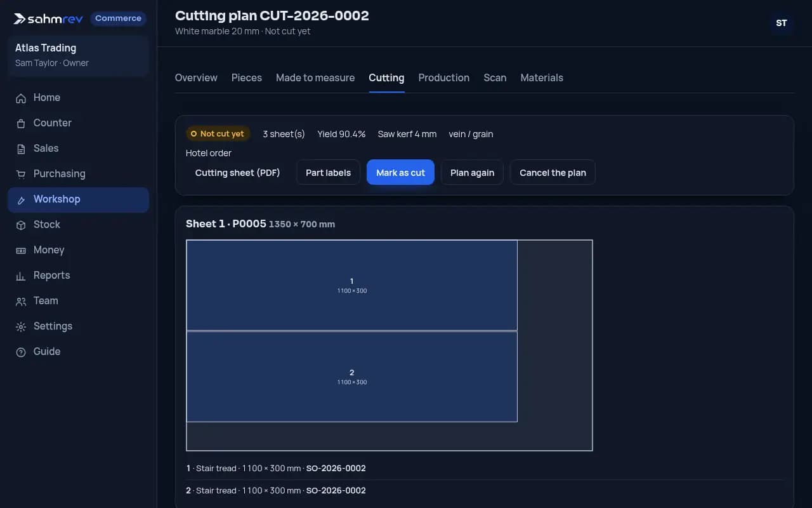The image size is (812, 508).
Task: Click the Reports bar chart icon
Action: point(21,276)
